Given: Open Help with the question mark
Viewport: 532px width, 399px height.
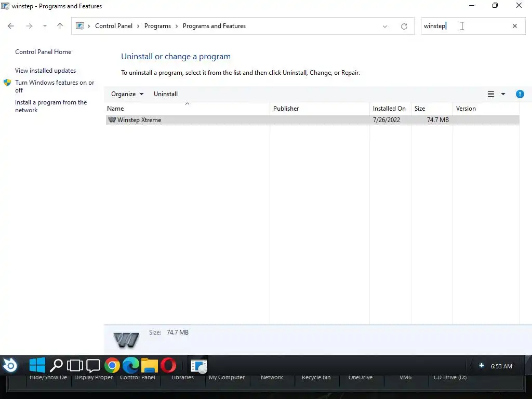Looking at the screenshot, I should pos(520,94).
